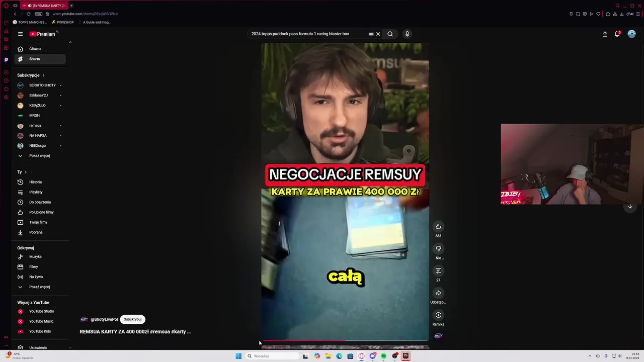
Task: Clear the search query with X
Action: click(x=378, y=34)
